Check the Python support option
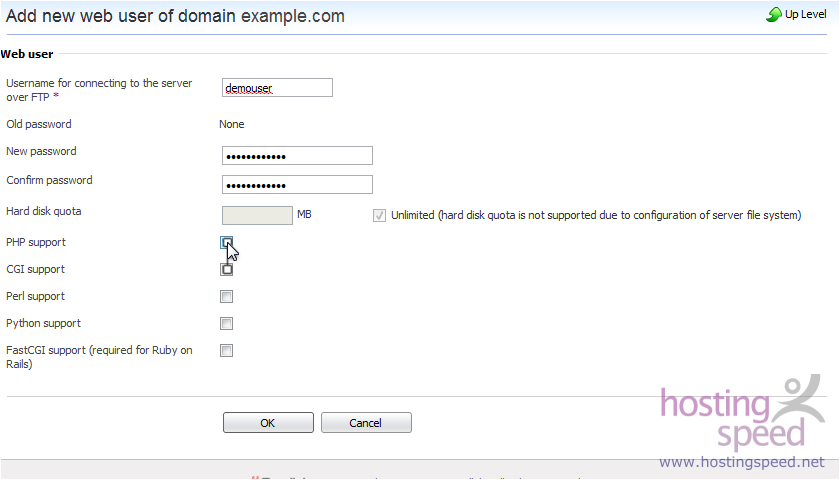 click(x=227, y=323)
